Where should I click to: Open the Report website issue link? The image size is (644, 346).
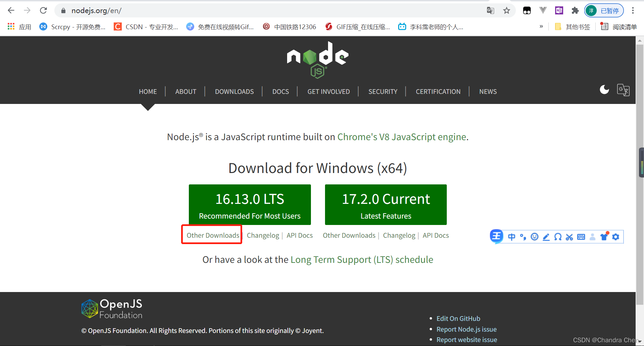coord(467,340)
